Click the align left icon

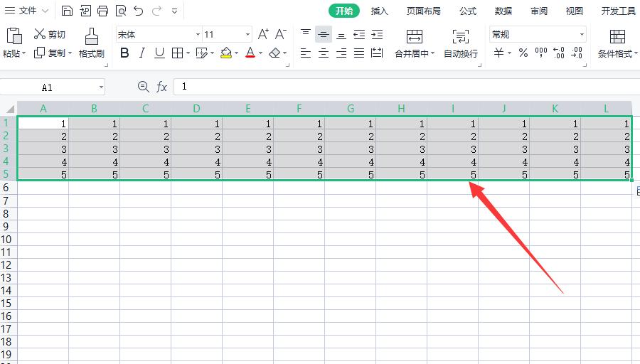pos(306,53)
